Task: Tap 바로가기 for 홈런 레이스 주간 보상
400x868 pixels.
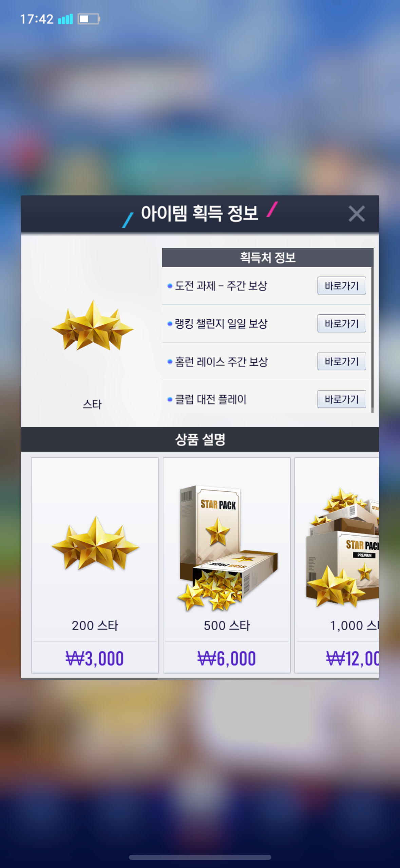Action: pos(341,361)
